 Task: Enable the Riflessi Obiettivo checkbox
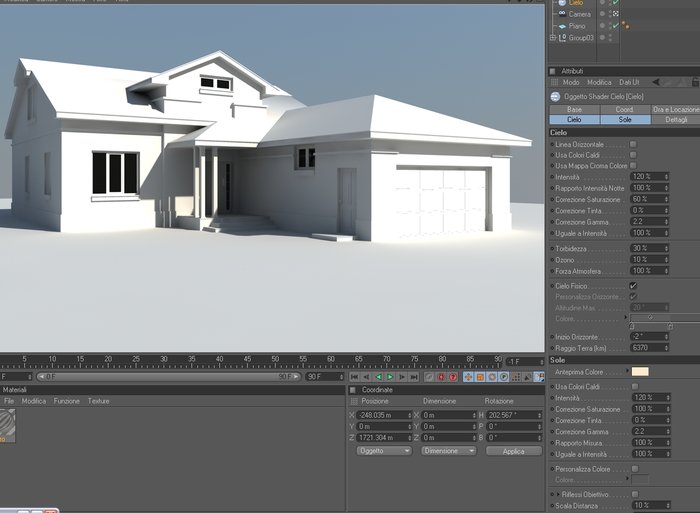(x=635, y=494)
